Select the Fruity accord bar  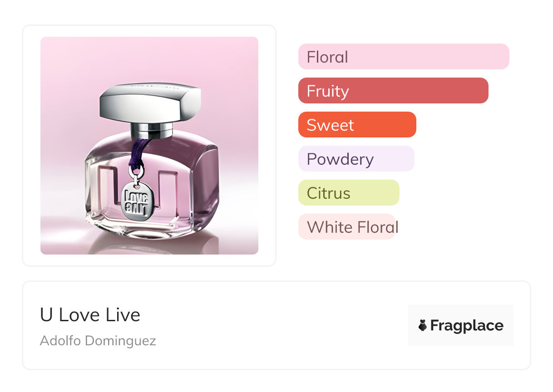[x=393, y=91]
